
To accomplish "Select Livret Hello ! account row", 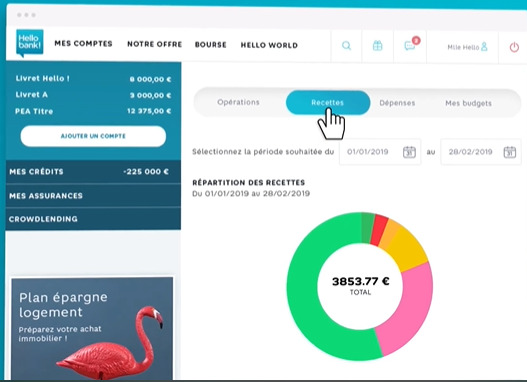I will click(93, 79).
